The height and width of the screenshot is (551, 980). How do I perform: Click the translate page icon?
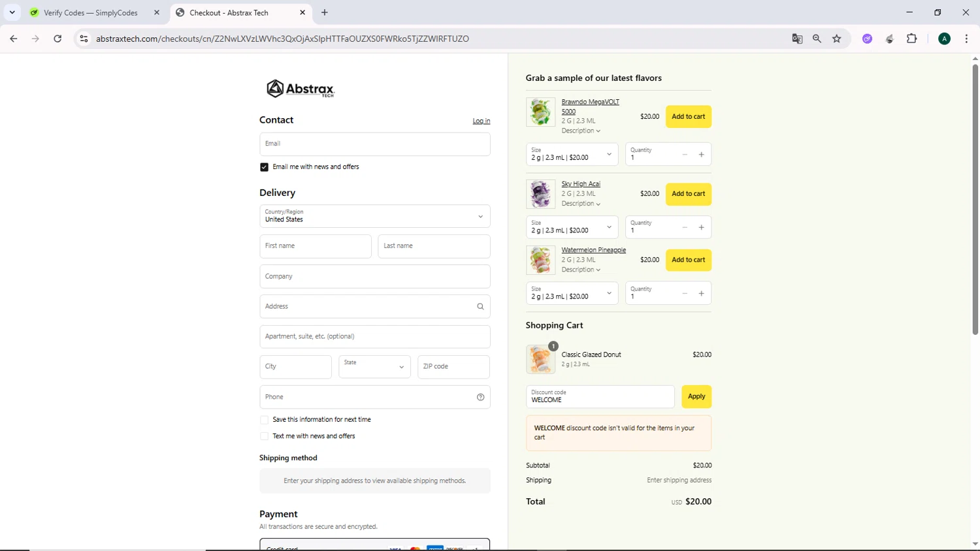coord(797,39)
